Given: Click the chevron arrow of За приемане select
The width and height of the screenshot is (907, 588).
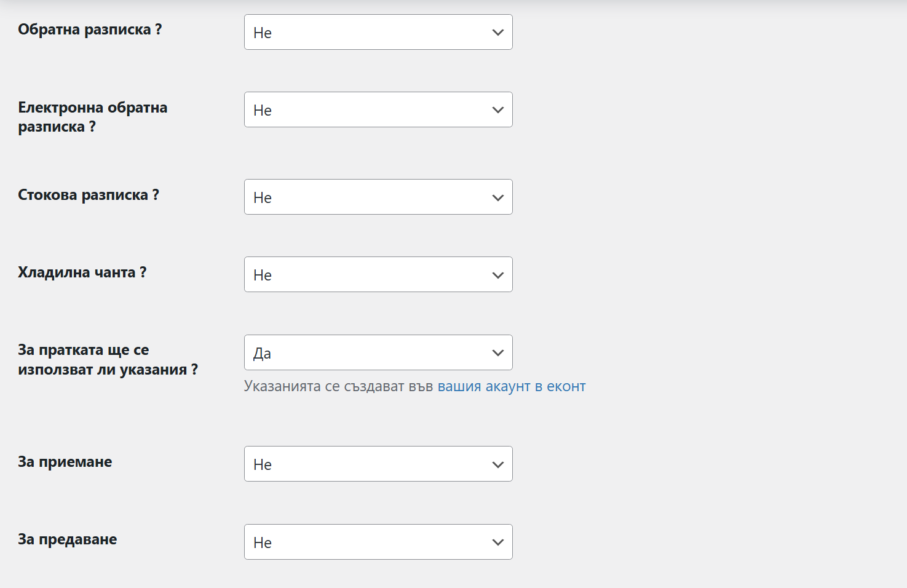Looking at the screenshot, I should pos(498,464).
